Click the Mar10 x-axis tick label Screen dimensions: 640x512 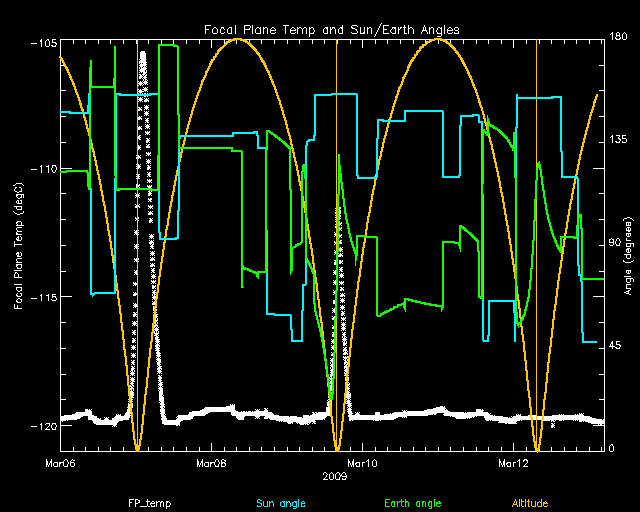[362, 463]
